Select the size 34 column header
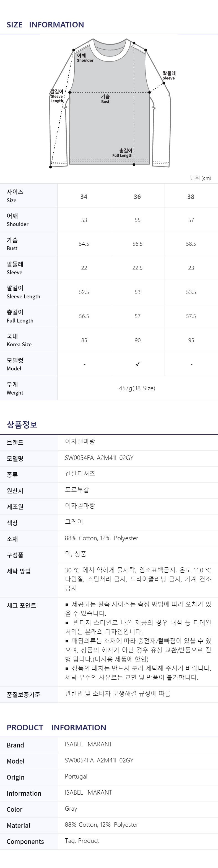The image size is (218, 868). (x=84, y=196)
